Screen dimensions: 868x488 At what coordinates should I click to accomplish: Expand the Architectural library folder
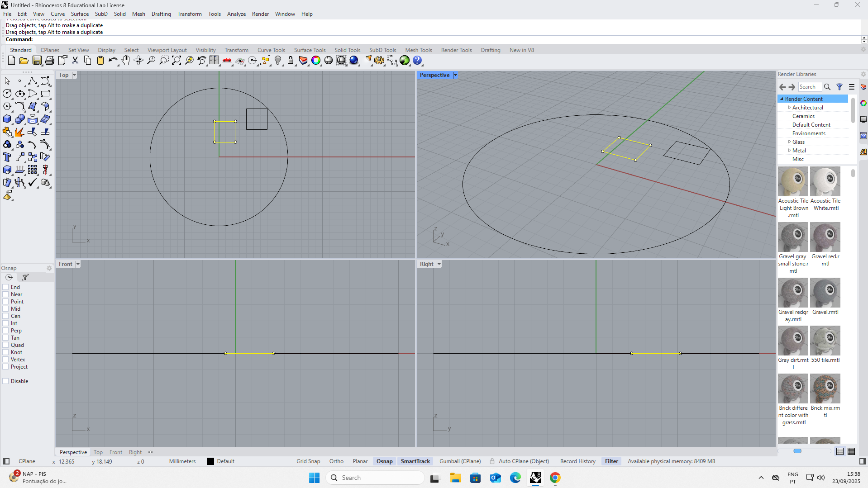789,108
